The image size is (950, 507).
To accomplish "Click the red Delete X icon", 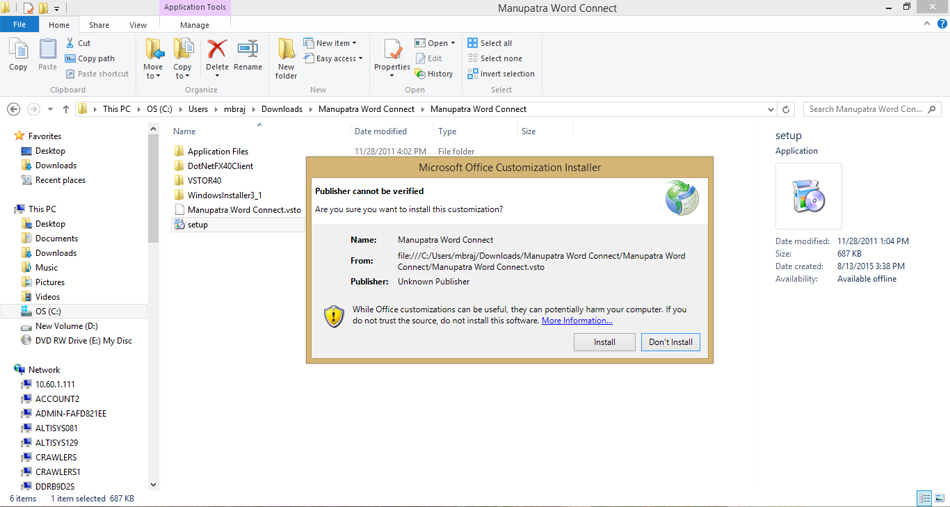I will (x=217, y=48).
